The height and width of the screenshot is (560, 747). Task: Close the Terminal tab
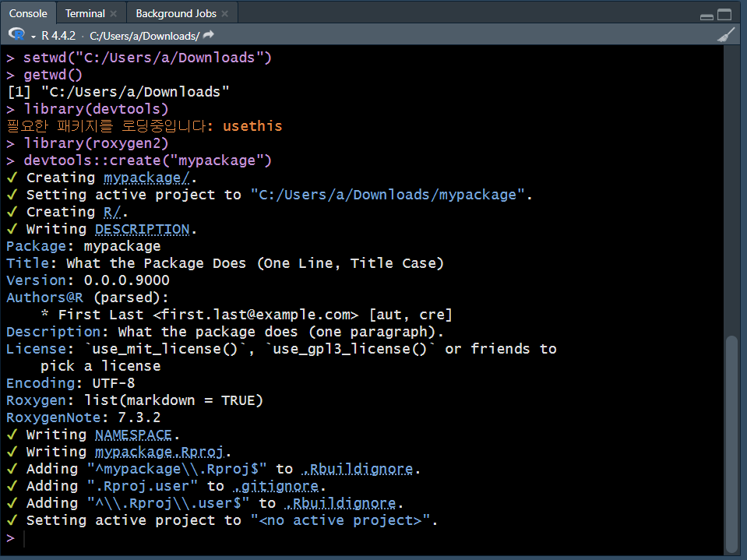(x=114, y=14)
